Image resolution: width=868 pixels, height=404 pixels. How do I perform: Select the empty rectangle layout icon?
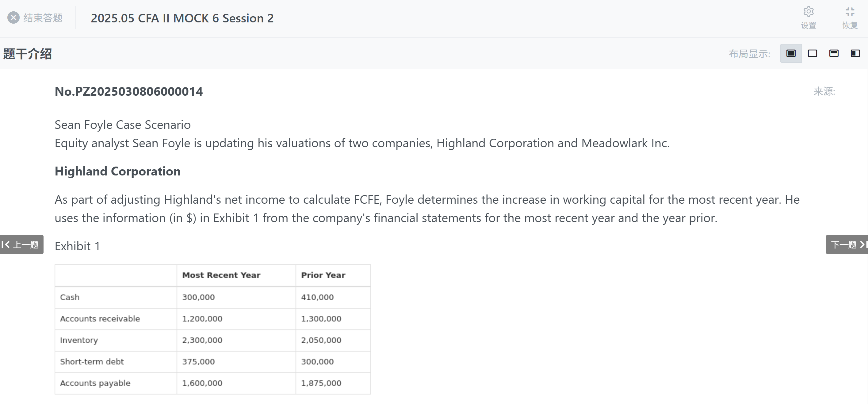(x=812, y=53)
